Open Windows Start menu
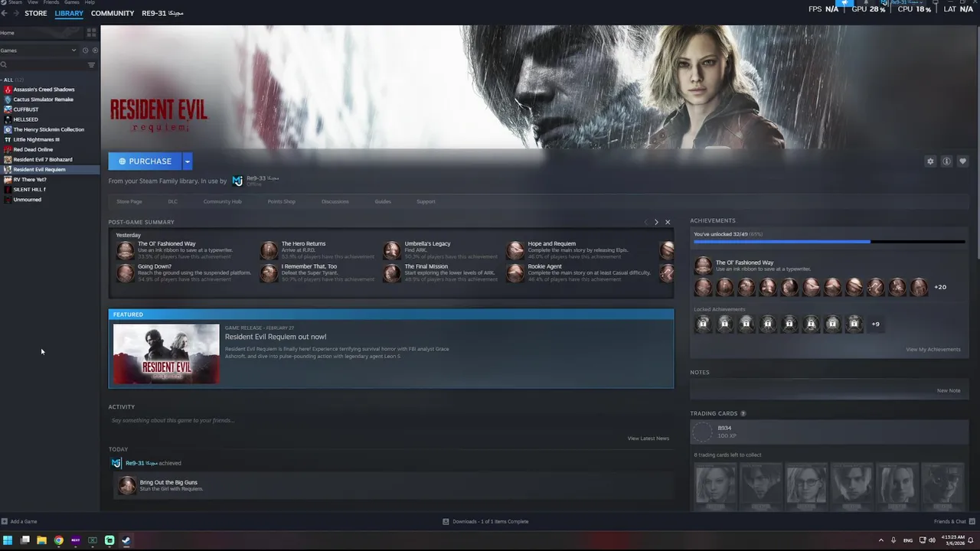980x551 pixels. point(8,540)
